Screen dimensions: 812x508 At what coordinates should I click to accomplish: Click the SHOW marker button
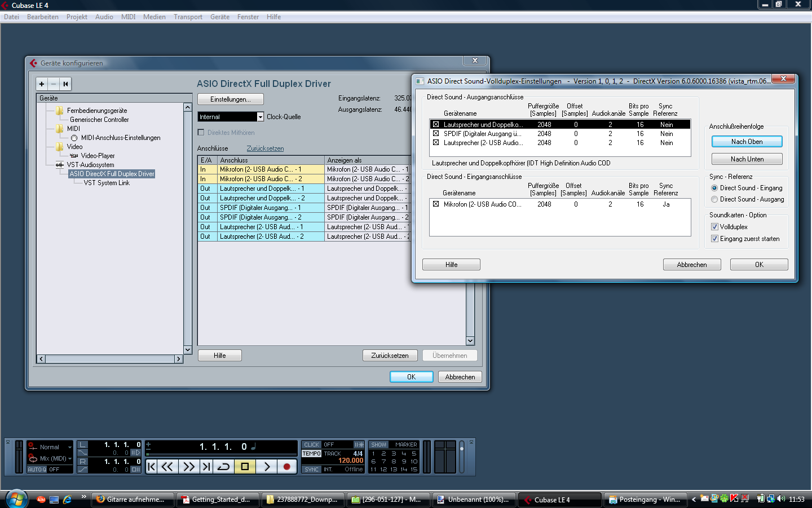(x=379, y=445)
